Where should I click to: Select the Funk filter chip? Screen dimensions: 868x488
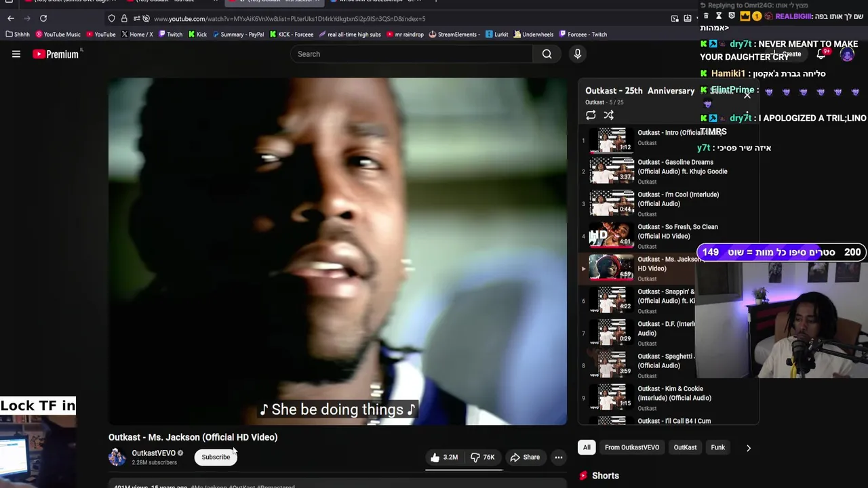[718, 447]
